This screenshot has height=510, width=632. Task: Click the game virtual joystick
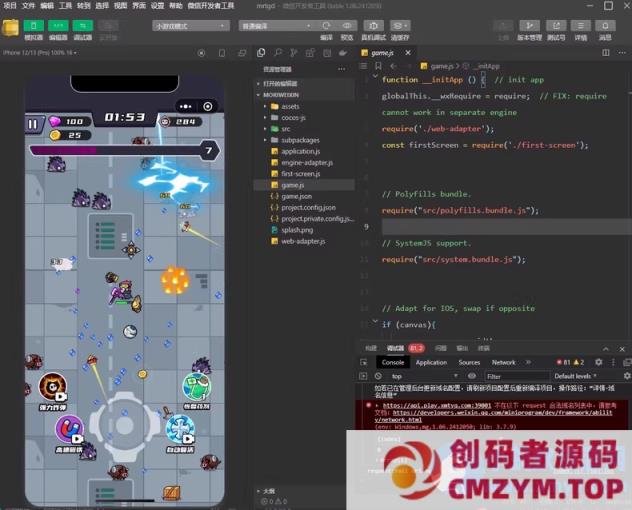[x=125, y=426]
